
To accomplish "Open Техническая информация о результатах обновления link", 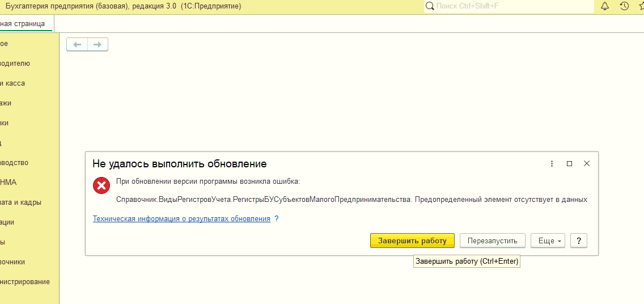I will click(x=181, y=218).
